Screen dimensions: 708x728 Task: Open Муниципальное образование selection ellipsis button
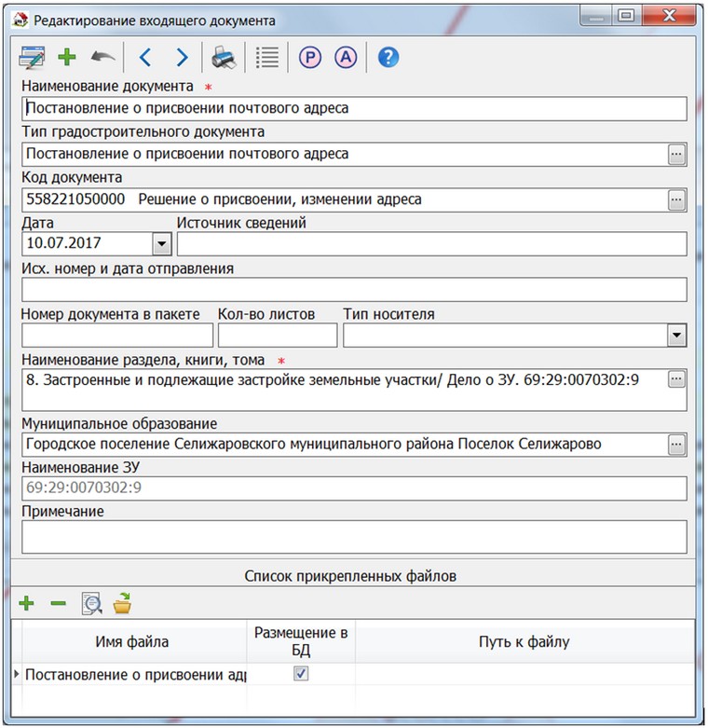click(x=676, y=445)
